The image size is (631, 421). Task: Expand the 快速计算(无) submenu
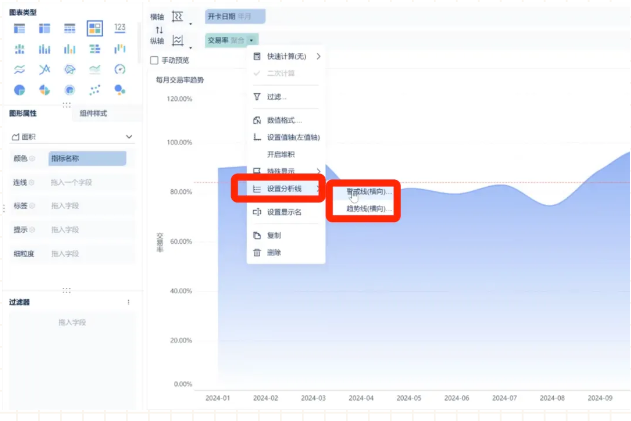pos(286,56)
